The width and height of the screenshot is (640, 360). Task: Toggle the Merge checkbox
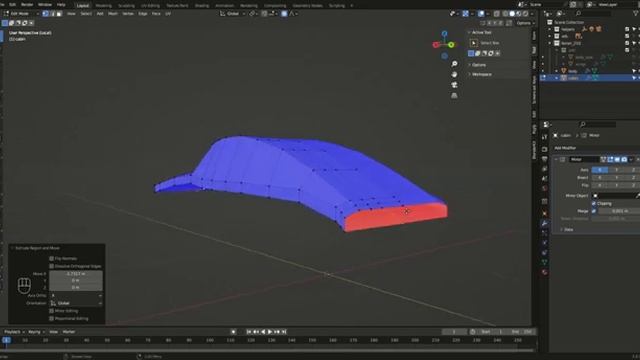594,211
